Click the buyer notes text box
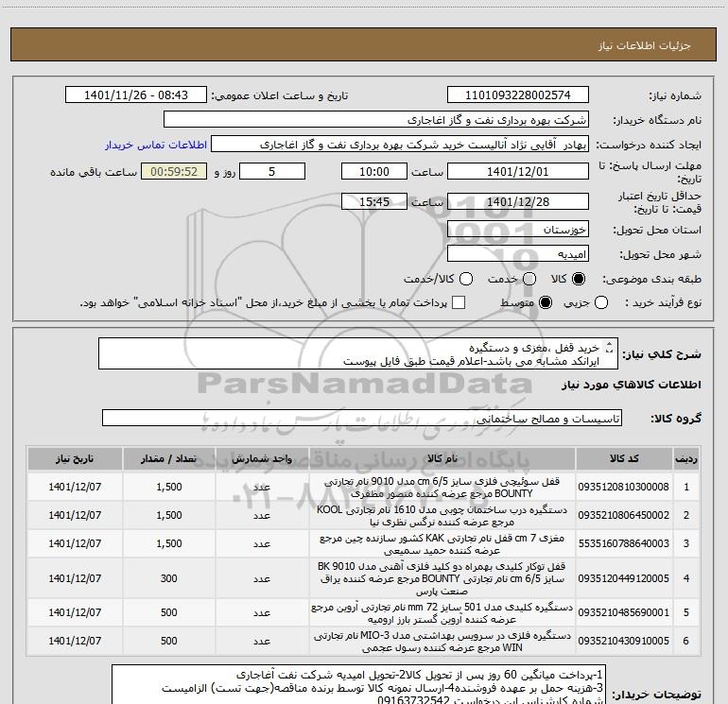Screen dimensions: 728x704 (x=359, y=685)
